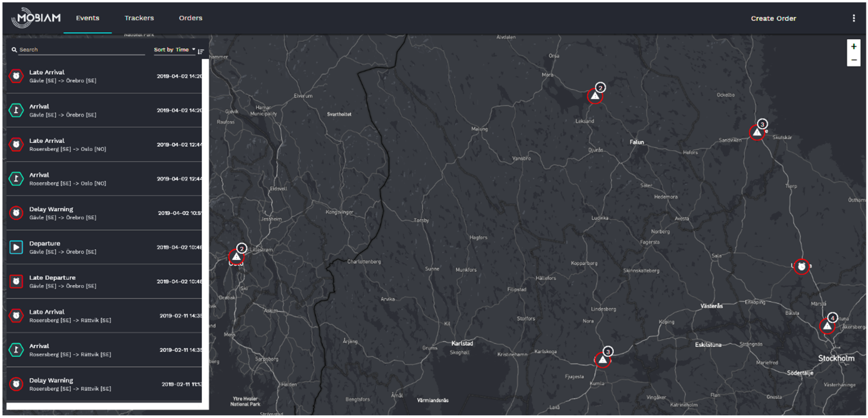
Task: Click the warning cluster marker near Mora
Action: coord(595,96)
